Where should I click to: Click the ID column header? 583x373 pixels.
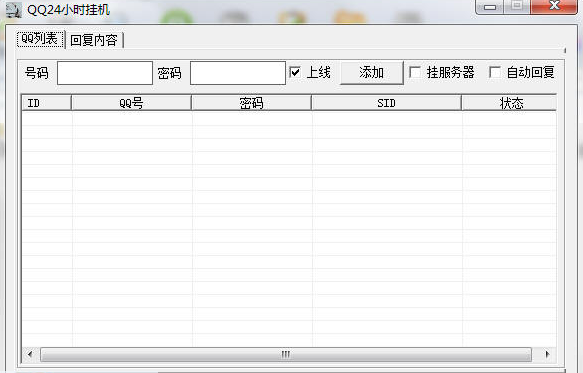click(x=46, y=103)
